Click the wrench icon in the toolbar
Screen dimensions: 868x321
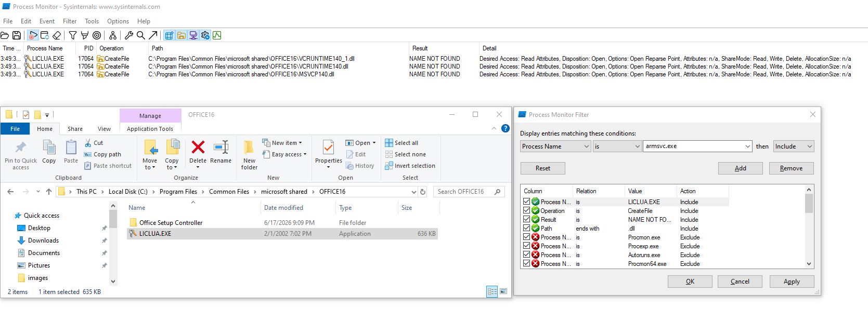click(x=129, y=35)
